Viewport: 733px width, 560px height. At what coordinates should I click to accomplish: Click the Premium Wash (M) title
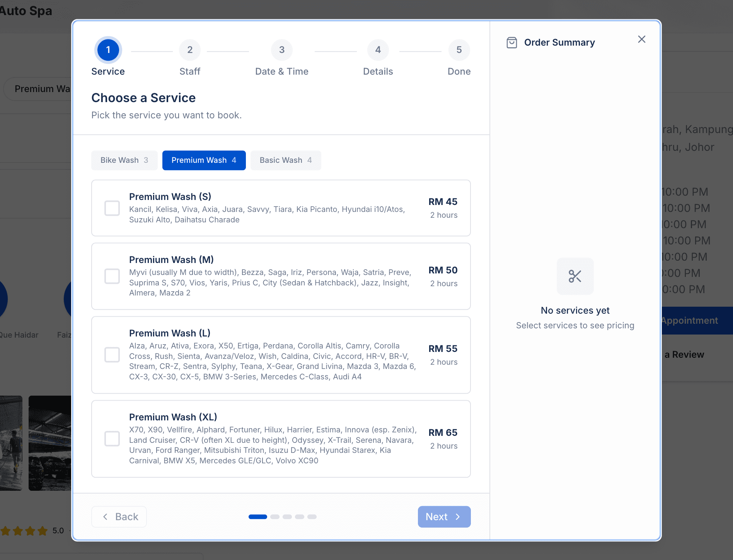(x=171, y=260)
